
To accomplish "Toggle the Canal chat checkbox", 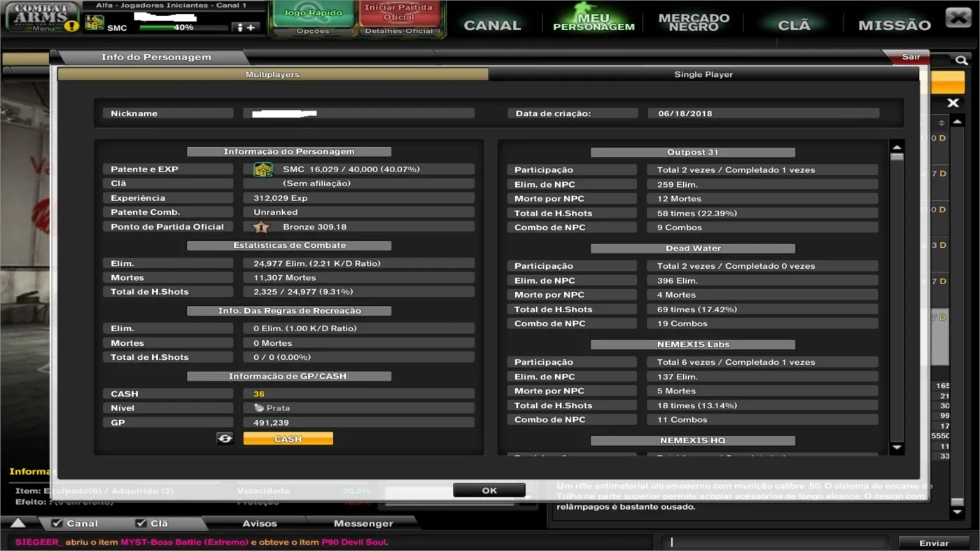I will click(x=57, y=523).
